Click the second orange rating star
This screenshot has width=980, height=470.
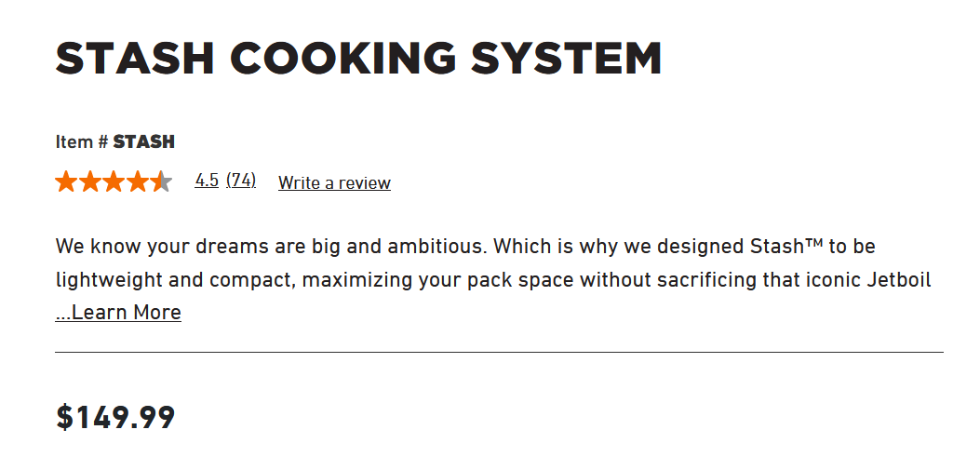(90, 181)
